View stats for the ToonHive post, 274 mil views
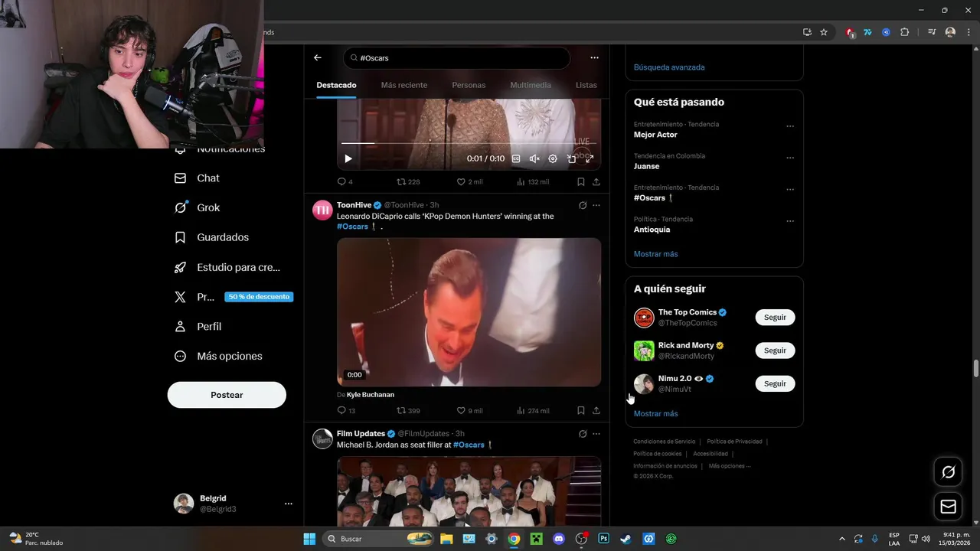 (x=533, y=410)
